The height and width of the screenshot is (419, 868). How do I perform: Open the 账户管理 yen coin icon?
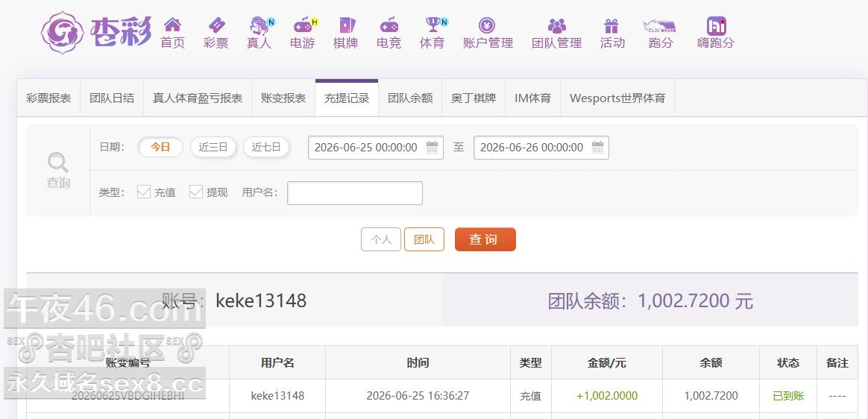point(487,25)
